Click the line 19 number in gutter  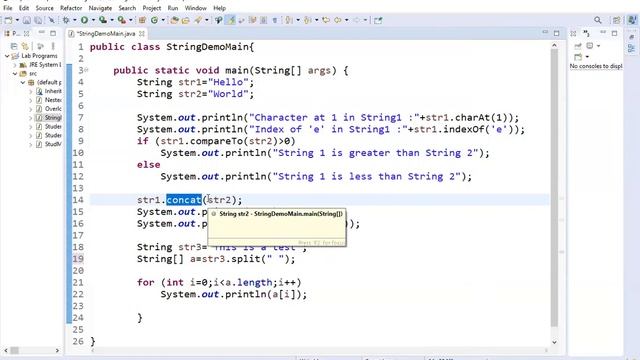(x=78, y=259)
